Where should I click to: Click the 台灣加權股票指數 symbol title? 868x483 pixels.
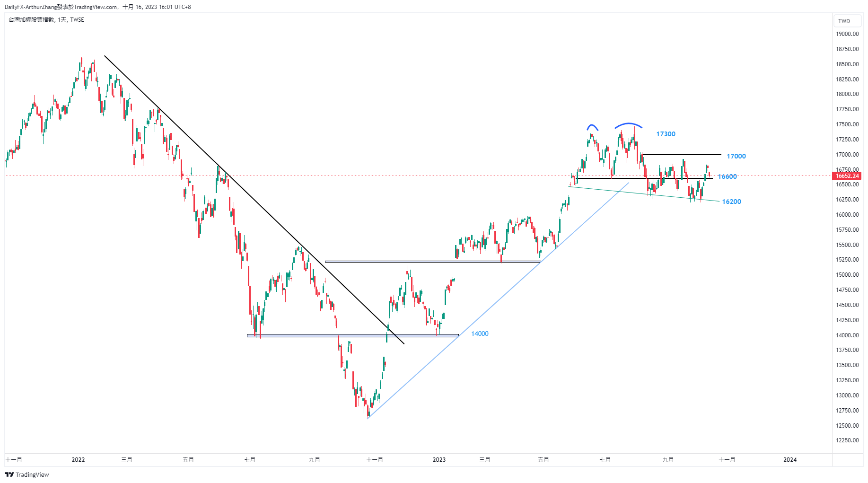31,20
